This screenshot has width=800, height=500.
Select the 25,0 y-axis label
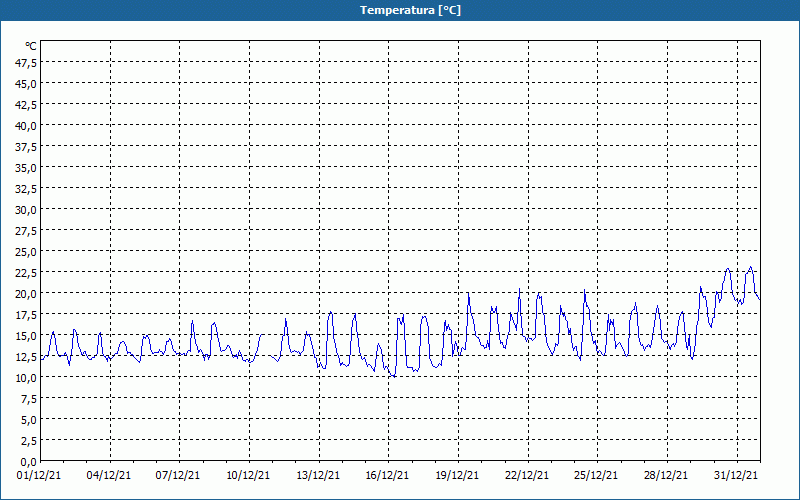tap(27, 252)
